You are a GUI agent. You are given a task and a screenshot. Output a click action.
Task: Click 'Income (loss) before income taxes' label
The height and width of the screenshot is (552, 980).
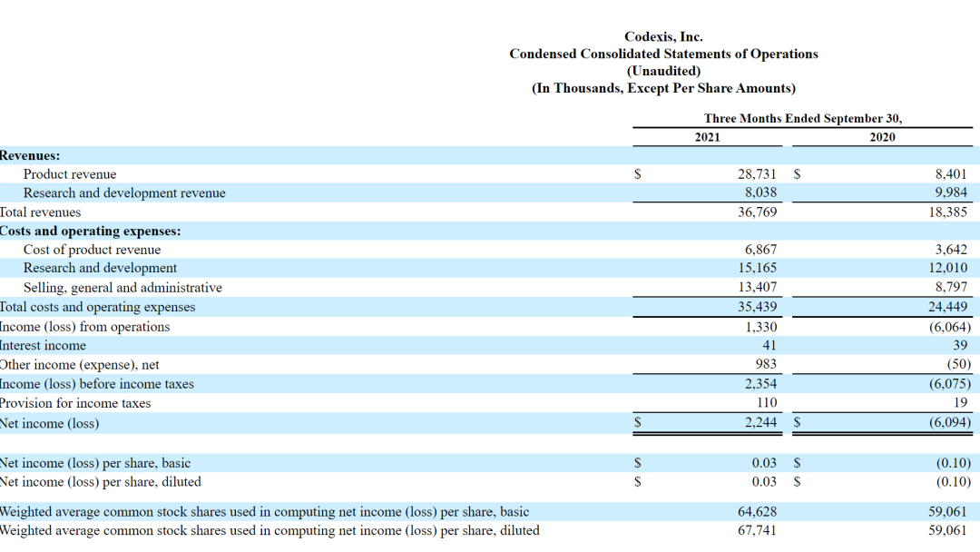(97, 384)
